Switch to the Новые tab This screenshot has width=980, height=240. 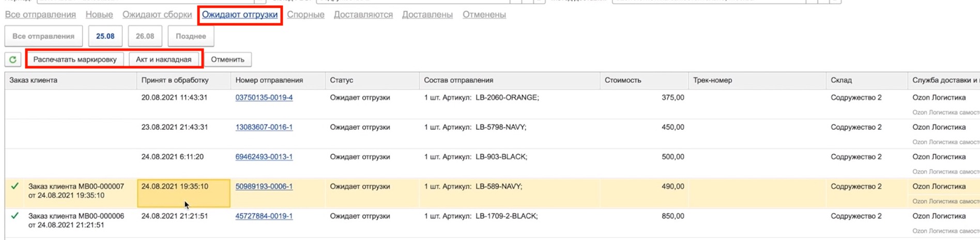point(99,14)
